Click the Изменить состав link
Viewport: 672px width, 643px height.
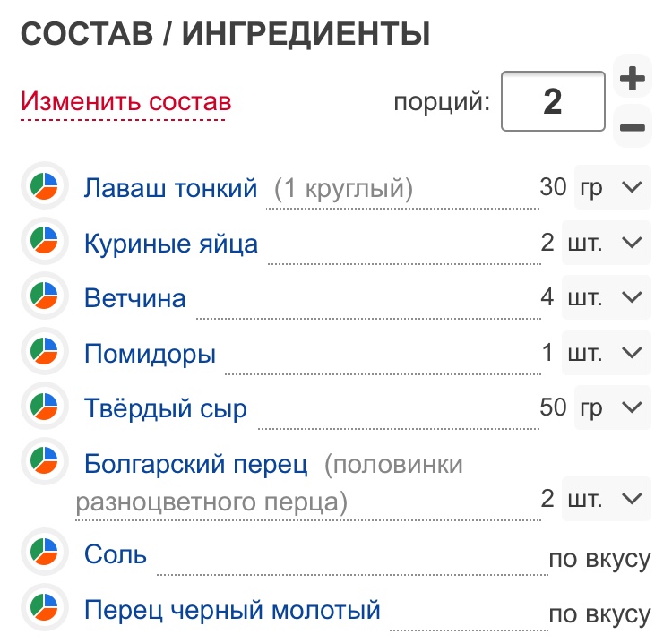pyautogui.click(x=126, y=102)
